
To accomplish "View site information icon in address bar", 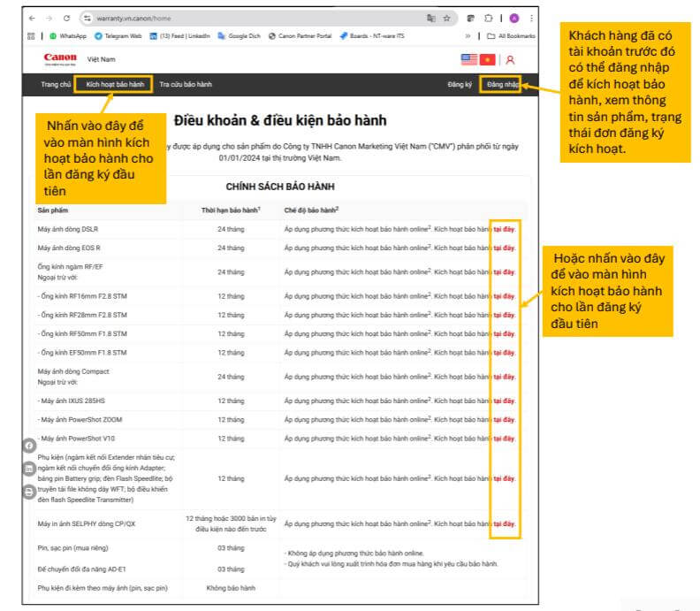I will tap(87, 19).
